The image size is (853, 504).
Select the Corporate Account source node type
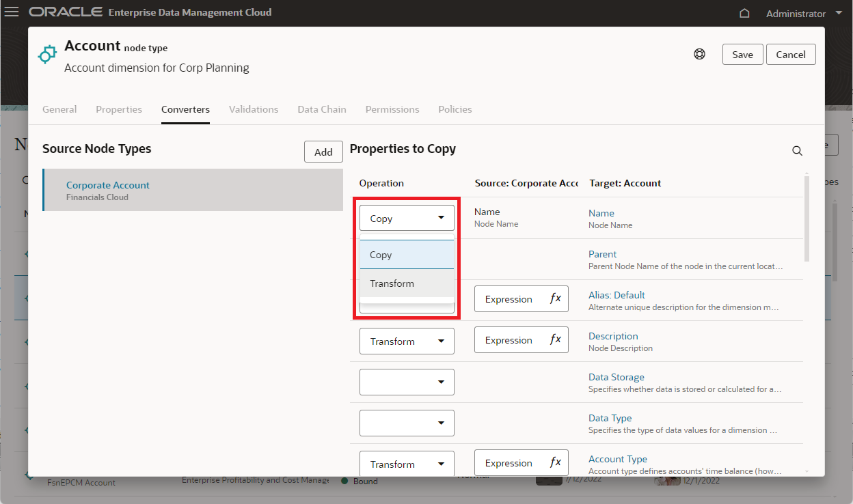tap(193, 190)
